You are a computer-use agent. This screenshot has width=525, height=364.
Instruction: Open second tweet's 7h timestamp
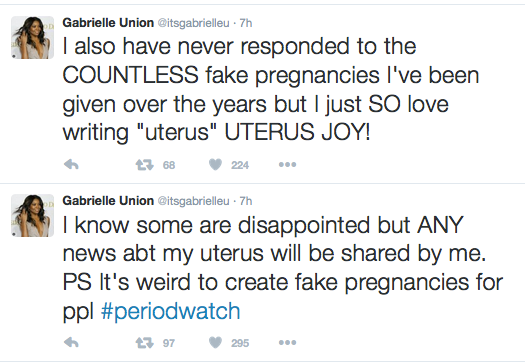[x=246, y=201]
